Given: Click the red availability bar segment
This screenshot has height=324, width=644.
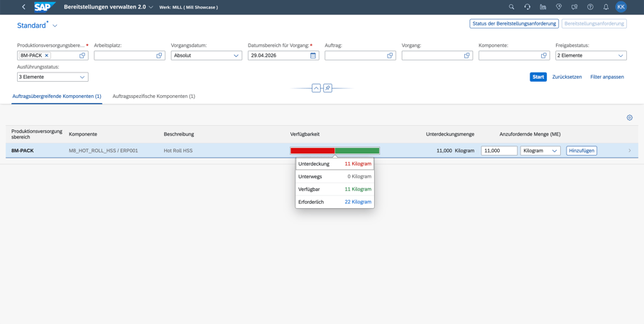Looking at the screenshot, I should click(312, 151).
